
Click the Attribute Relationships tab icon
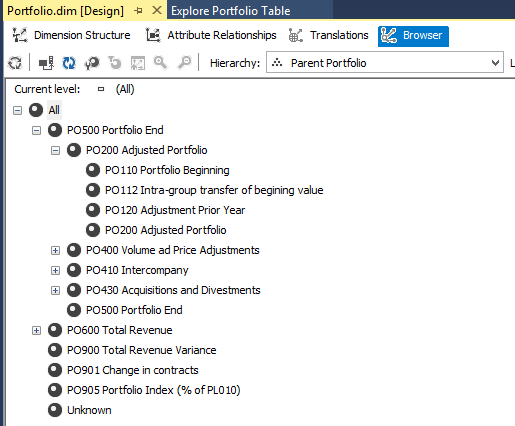pyautogui.click(x=153, y=35)
